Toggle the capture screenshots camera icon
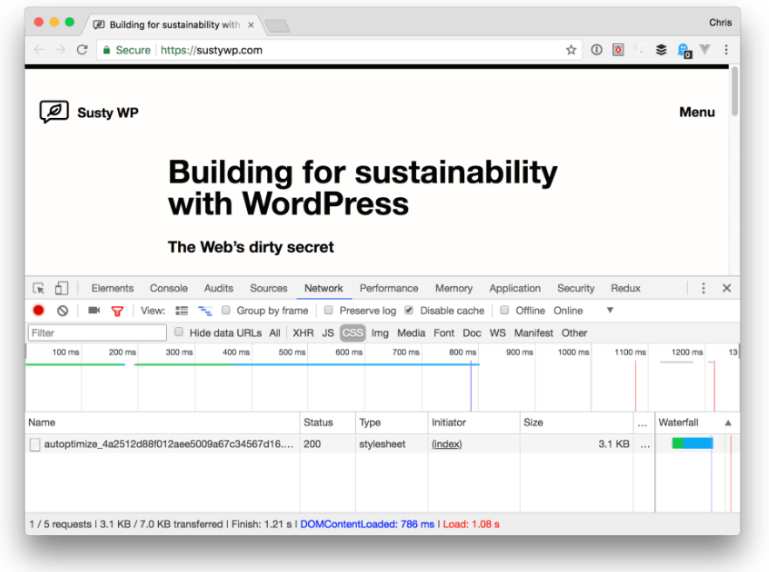Viewport: 769px width, 572px height. (94, 311)
